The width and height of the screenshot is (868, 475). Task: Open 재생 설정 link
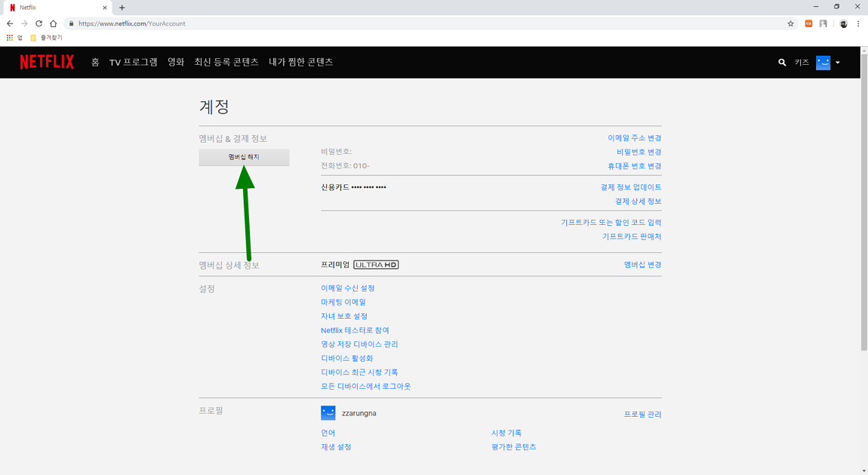click(x=336, y=447)
